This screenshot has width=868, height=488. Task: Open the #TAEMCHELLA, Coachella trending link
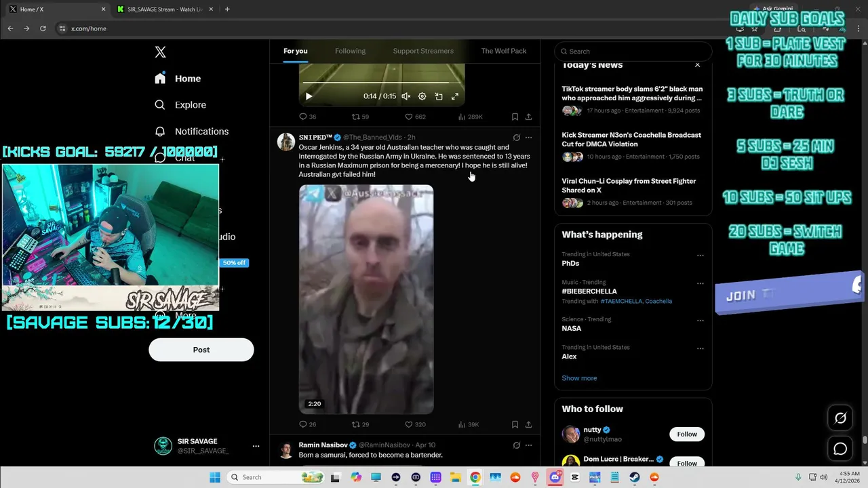click(x=636, y=301)
